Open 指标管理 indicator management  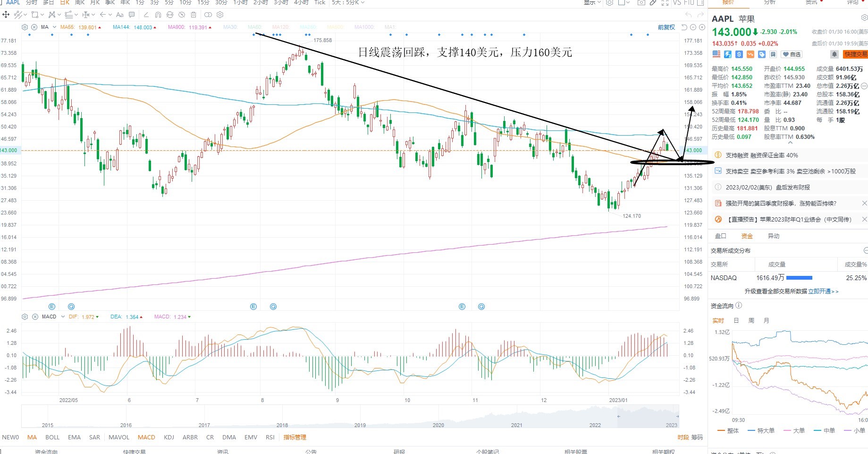coord(295,437)
